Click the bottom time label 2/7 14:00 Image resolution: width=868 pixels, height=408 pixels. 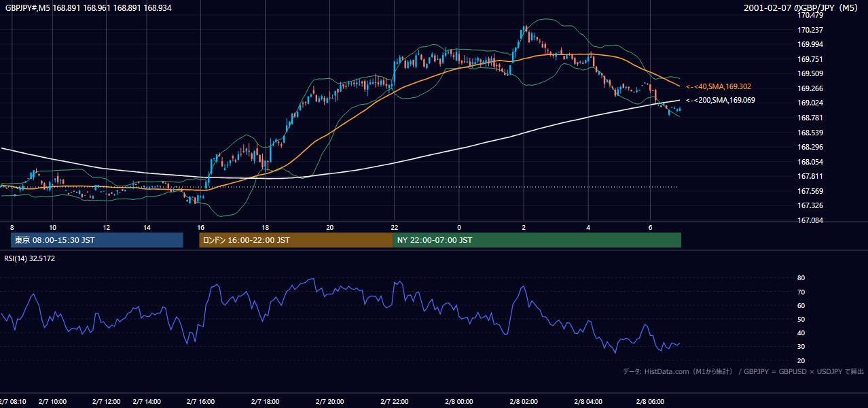[x=146, y=402]
